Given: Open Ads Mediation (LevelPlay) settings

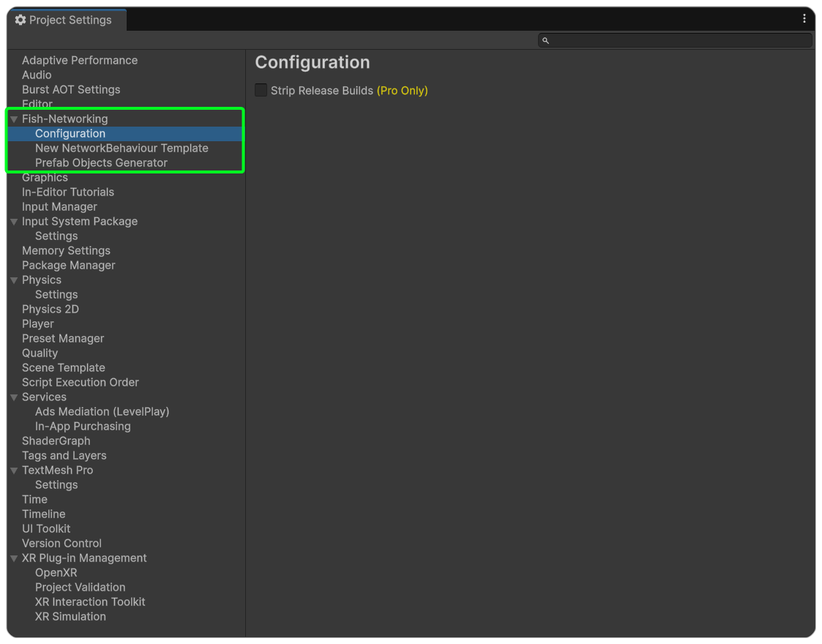Looking at the screenshot, I should point(102,411).
